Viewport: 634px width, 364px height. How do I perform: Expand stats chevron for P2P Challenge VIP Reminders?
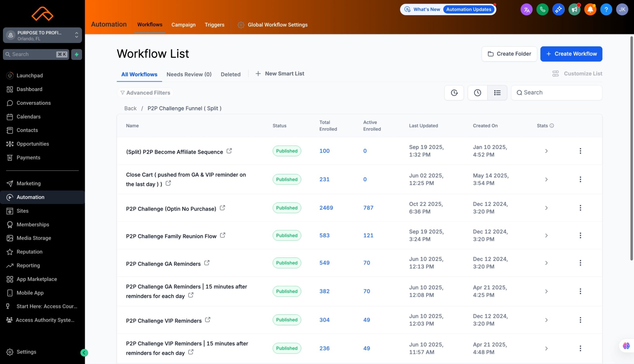pos(546,320)
